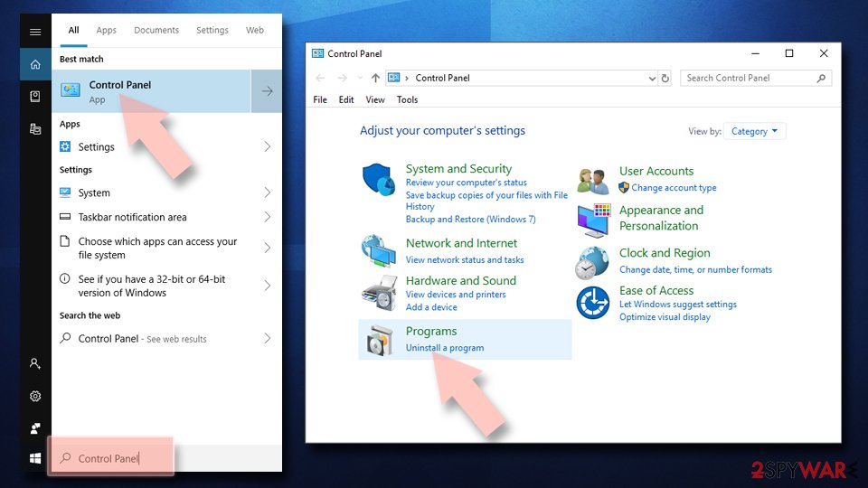
Task: Open the feedback icon in search sidebar
Action: coord(35,428)
